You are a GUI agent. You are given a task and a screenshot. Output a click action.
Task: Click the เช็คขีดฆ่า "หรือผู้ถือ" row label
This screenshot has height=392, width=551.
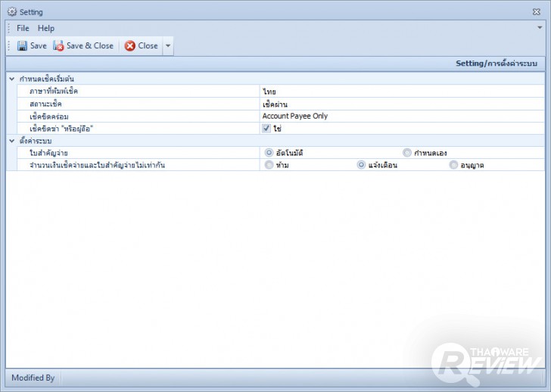[61, 129]
